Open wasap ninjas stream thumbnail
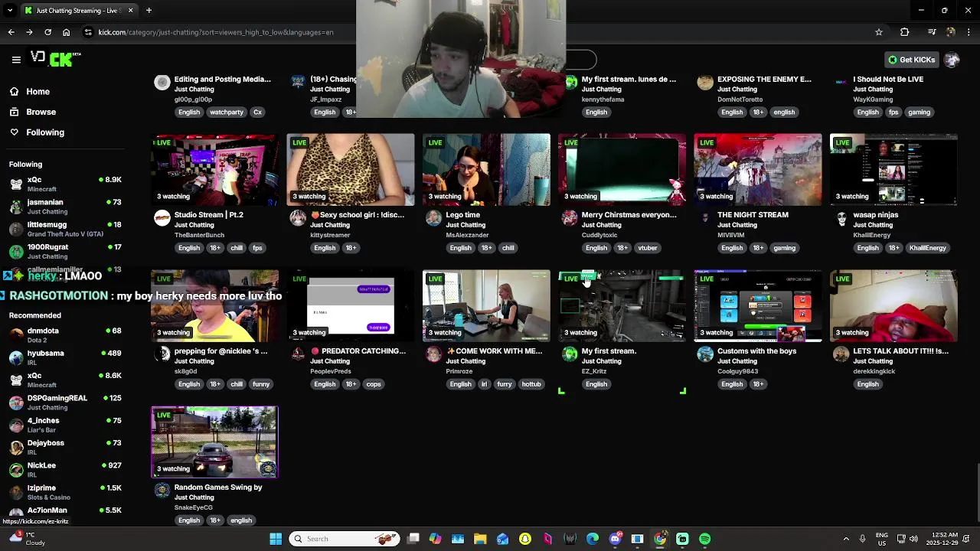This screenshot has height=551, width=980. coord(893,170)
